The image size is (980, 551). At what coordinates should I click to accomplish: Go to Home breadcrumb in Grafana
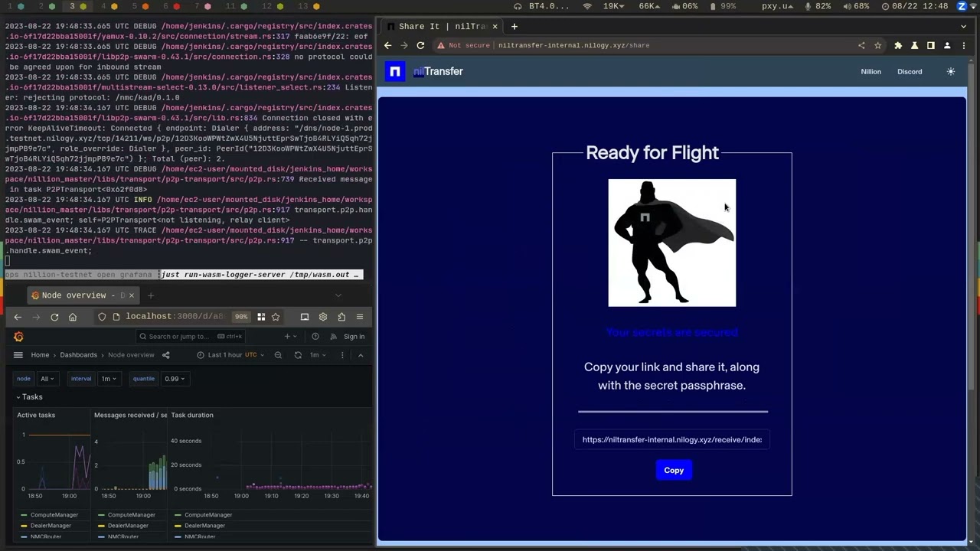point(40,355)
